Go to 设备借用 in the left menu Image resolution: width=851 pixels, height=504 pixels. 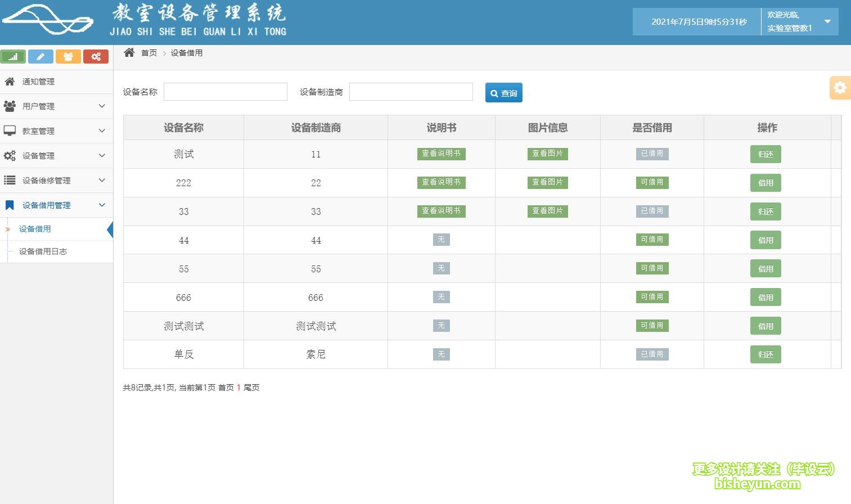click(x=35, y=229)
